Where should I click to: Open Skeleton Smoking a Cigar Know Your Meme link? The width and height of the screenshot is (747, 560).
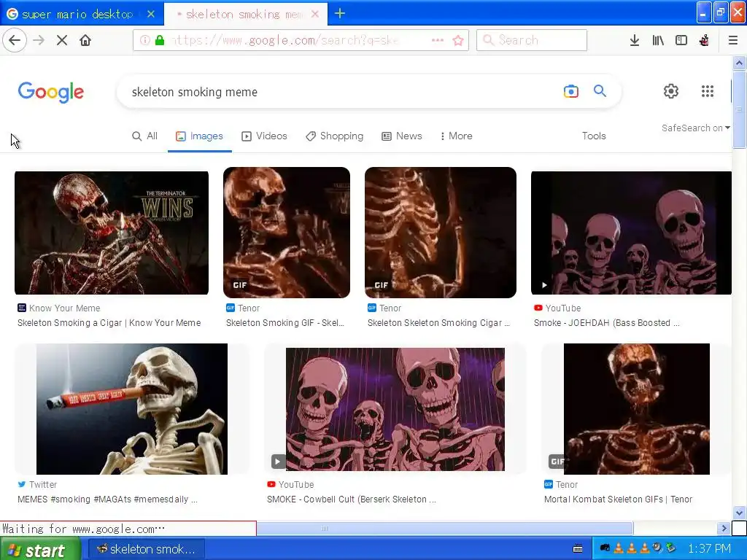109,323
